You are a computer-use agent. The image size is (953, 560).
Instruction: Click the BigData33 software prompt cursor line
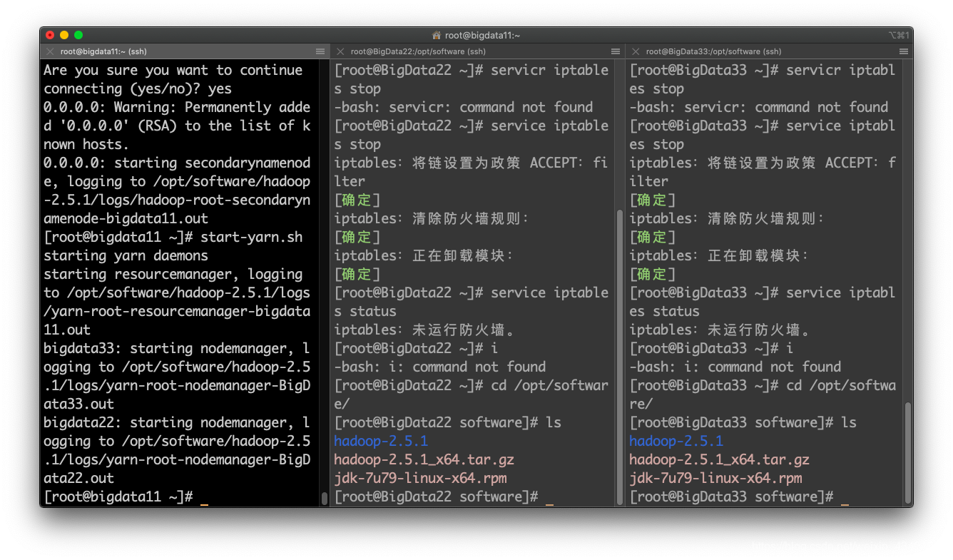pos(739,497)
